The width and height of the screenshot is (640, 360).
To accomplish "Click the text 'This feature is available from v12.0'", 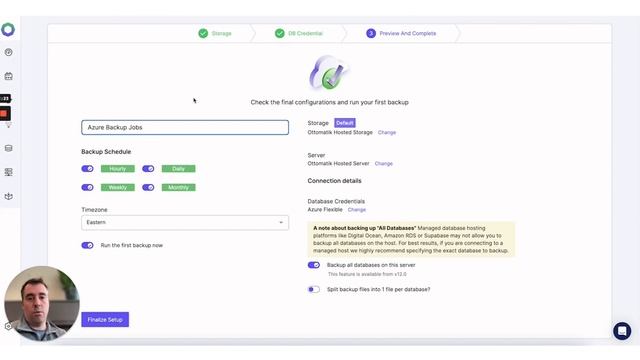I will [x=367, y=274].
